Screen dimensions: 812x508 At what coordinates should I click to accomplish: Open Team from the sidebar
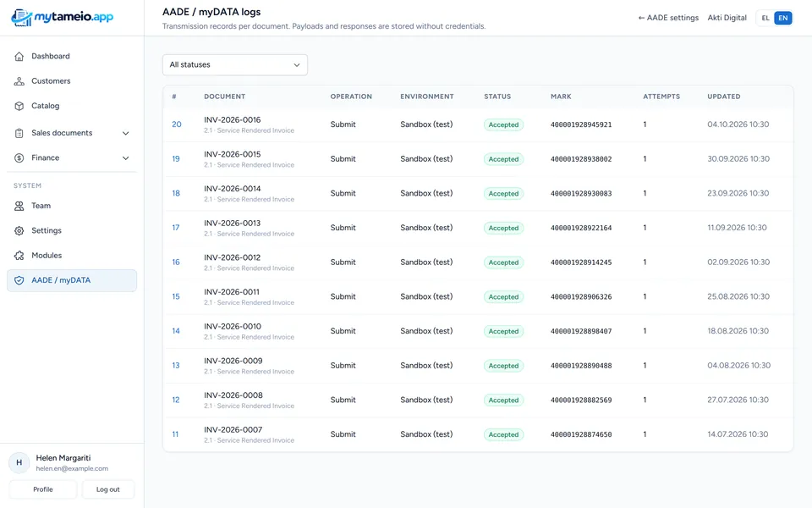click(72, 206)
